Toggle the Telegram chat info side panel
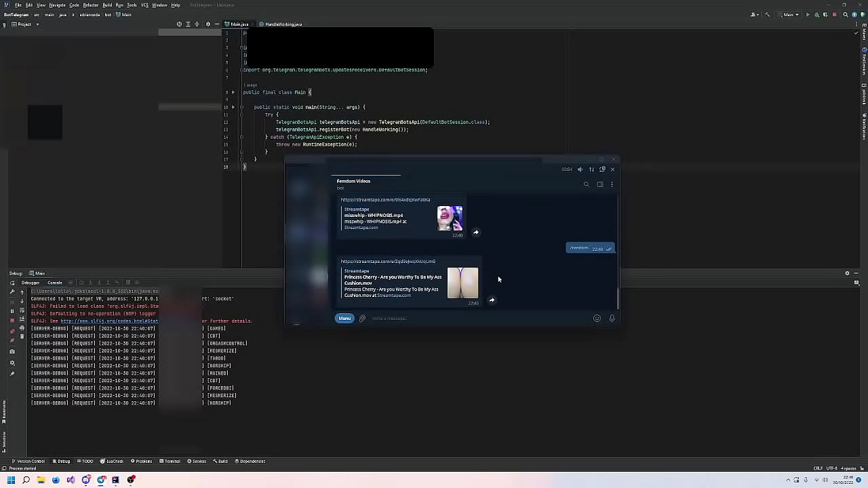This screenshot has height=488, width=868. point(599,184)
